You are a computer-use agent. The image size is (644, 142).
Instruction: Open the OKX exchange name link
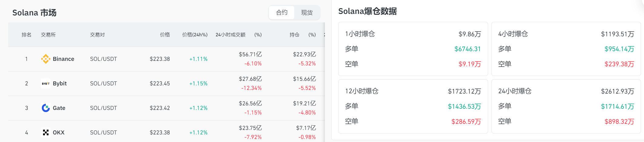coord(59,132)
